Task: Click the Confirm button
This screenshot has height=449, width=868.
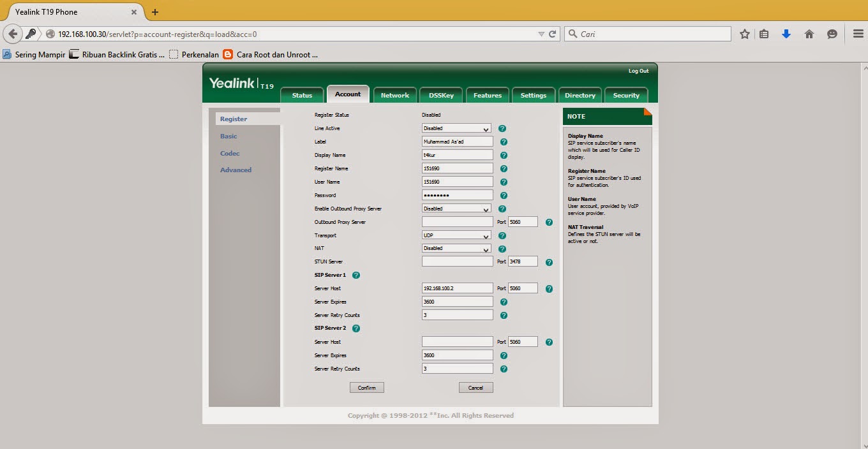Action: click(367, 388)
